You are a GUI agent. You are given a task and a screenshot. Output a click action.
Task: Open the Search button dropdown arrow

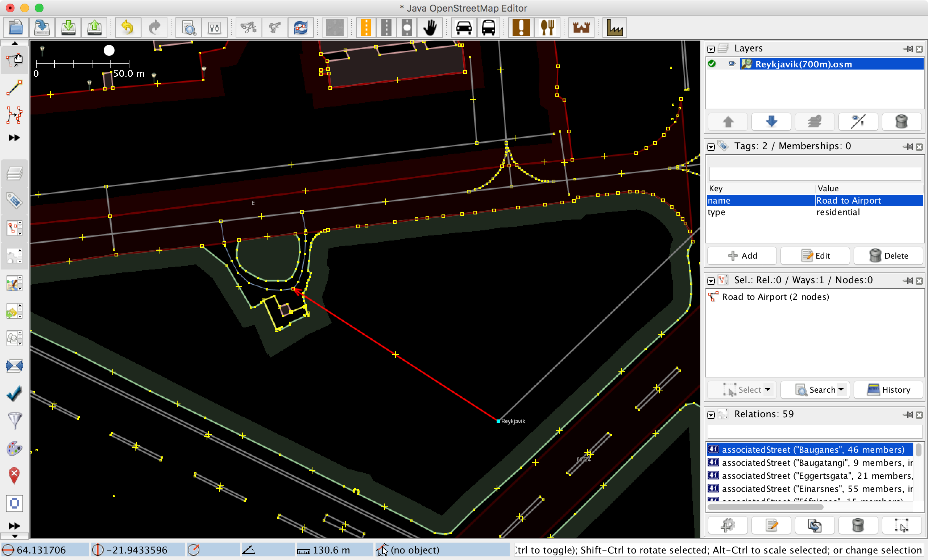coord(841,389)
